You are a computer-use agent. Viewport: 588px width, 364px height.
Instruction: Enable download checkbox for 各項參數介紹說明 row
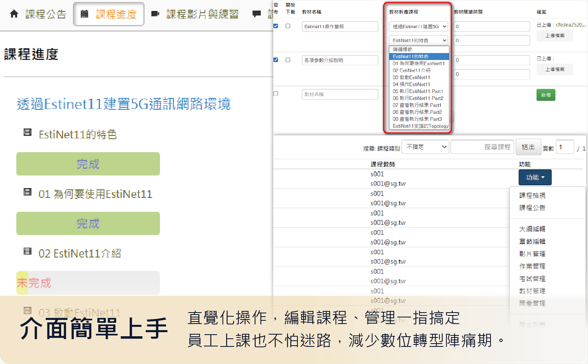pos(288,60)
